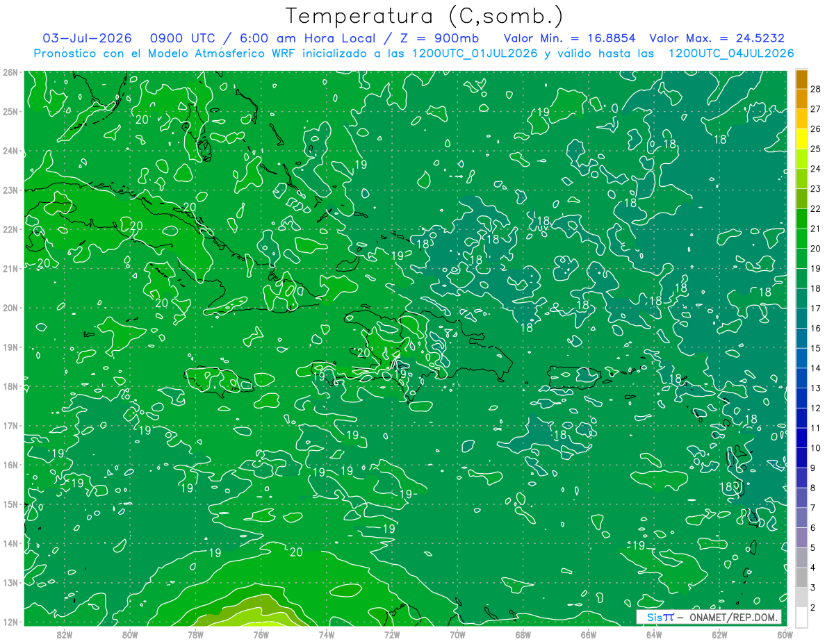
Task: Click the '62W' longitude axis label
Action: 719,634
